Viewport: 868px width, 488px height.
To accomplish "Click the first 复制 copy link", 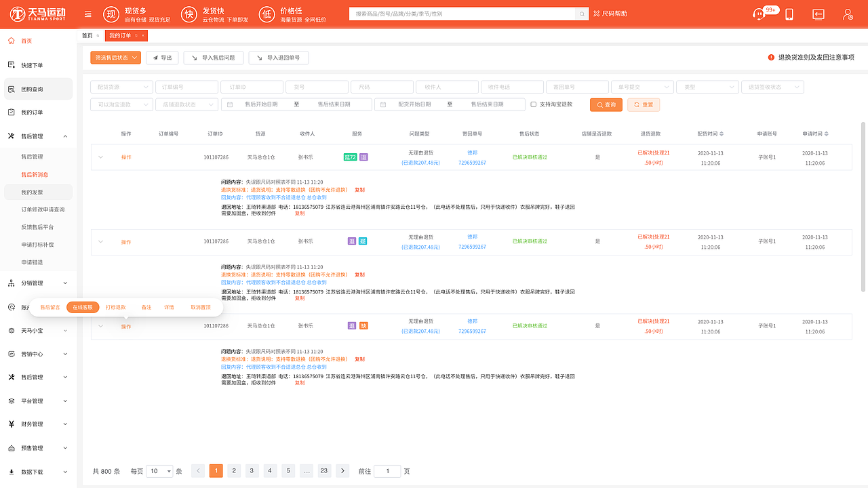I will 359,190.
